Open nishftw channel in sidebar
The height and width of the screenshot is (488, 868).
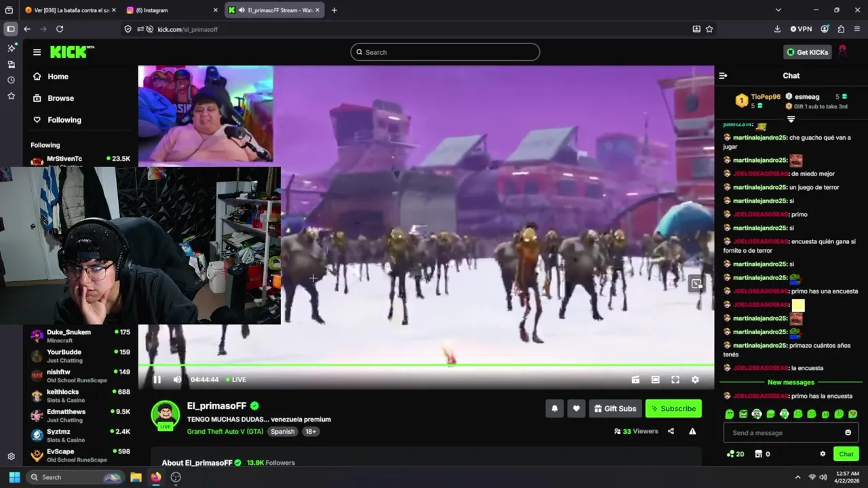(80, 375)
